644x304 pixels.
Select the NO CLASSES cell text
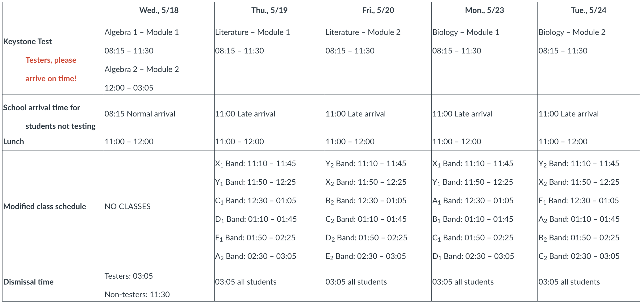128,207
